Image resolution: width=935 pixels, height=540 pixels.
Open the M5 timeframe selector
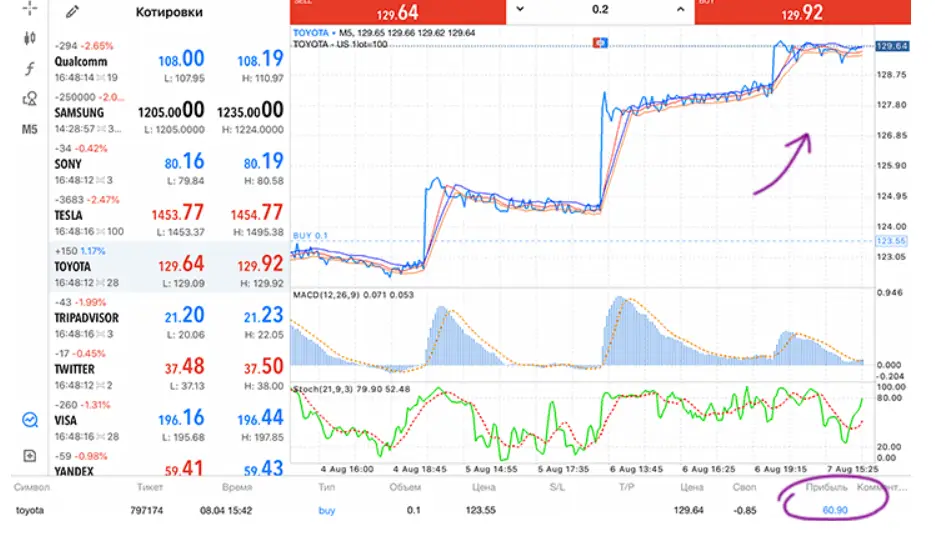30,129
